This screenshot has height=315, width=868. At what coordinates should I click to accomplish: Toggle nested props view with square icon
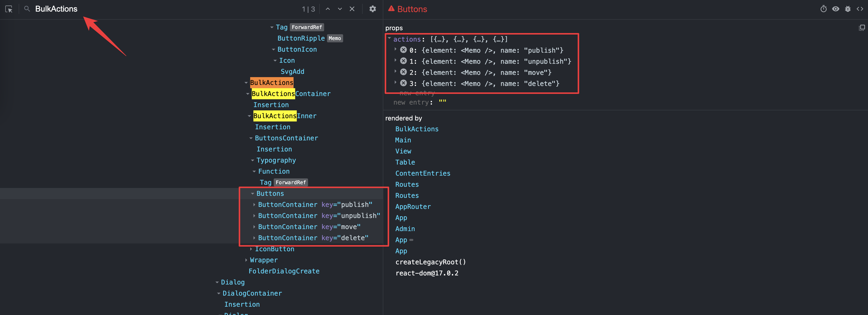862,28
